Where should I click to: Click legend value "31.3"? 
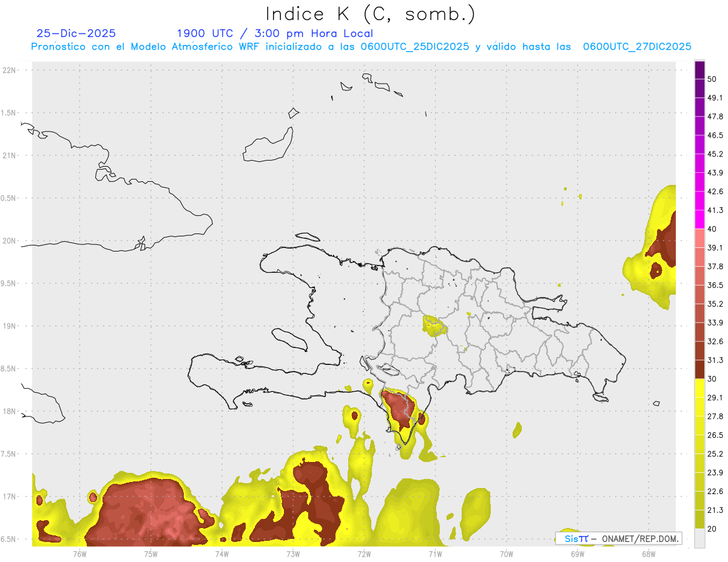click(715, 360)
